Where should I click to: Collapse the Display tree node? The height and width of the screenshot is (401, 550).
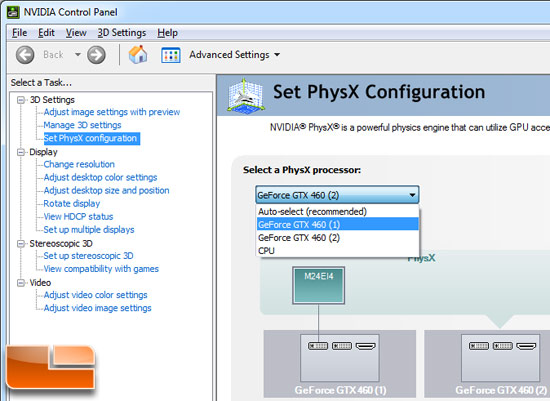point(21,152)
